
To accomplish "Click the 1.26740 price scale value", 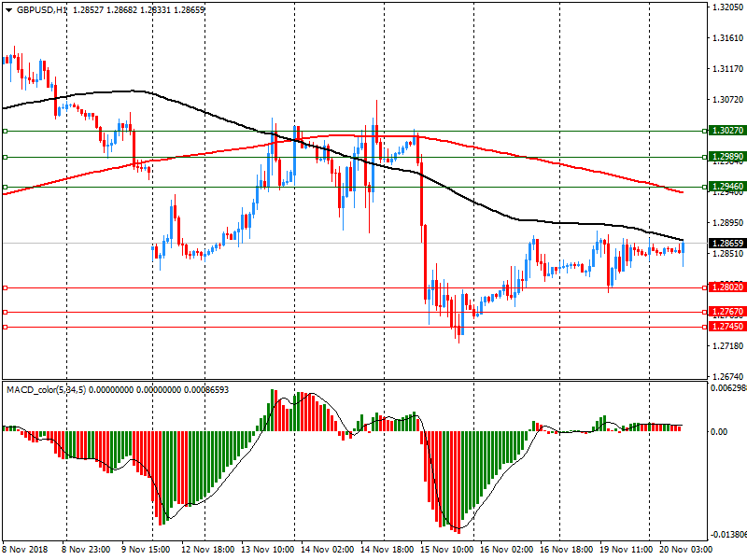I will (728, 377).
